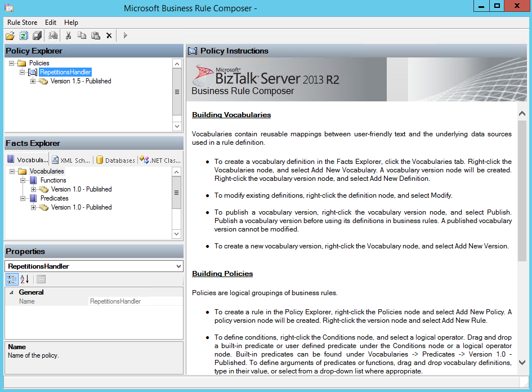Viewport: 532px width, 392px height.
Task: Open the RepetitionsHandler properties dropdown
Action: tap(178, 266)
